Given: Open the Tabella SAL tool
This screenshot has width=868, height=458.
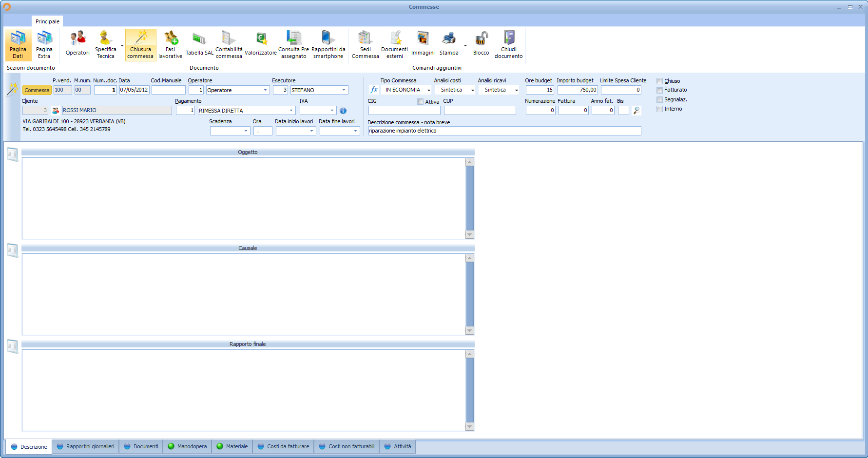Looking at the screenshot, I should click(x=198, y=44).
